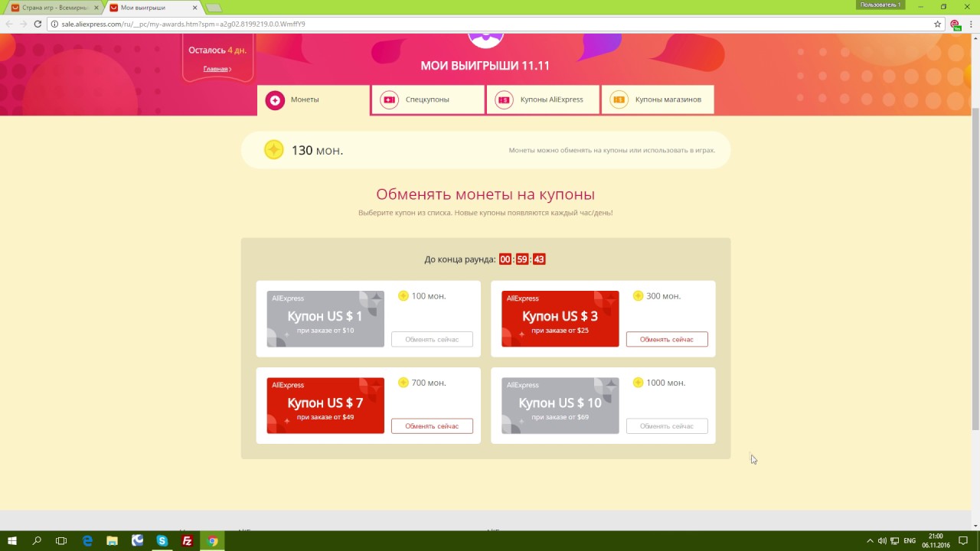Click the Осталось 4 дн. text
Image resolution: width=980 pixels, height=551 pixels.
coord(217,51)
